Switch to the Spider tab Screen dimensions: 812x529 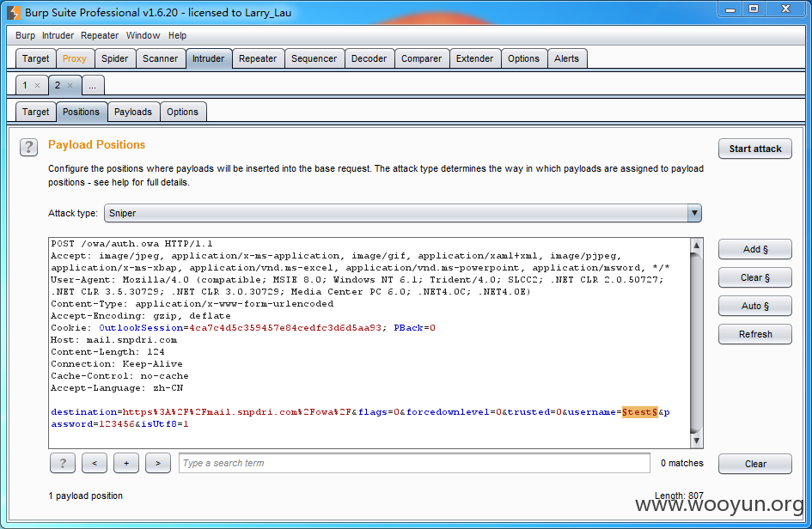pyautogui.click(x=114, y=58)
